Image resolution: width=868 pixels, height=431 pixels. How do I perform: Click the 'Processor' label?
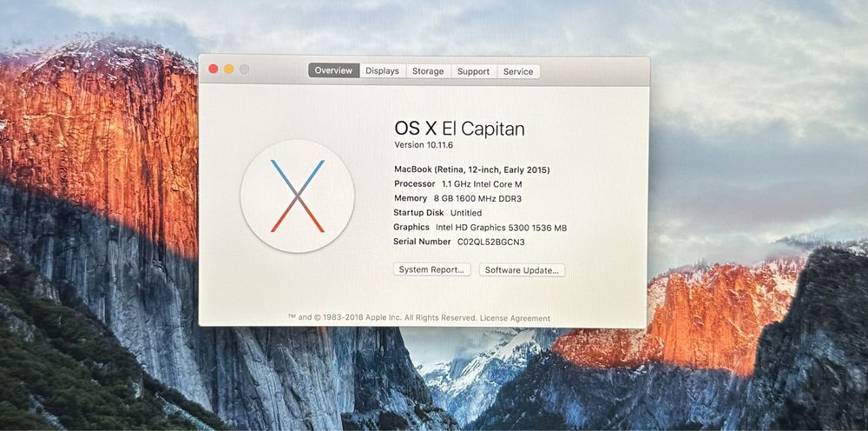click(x=415, y=184)
